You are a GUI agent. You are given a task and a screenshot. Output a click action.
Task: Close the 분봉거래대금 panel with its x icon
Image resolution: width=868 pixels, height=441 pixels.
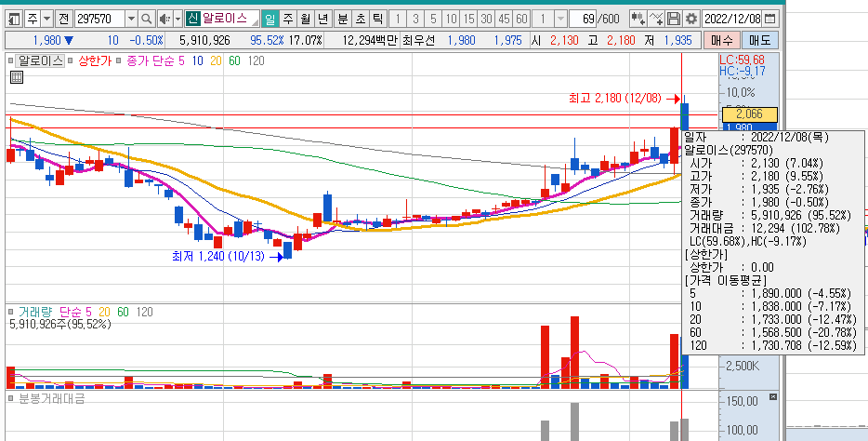(773, 396)
